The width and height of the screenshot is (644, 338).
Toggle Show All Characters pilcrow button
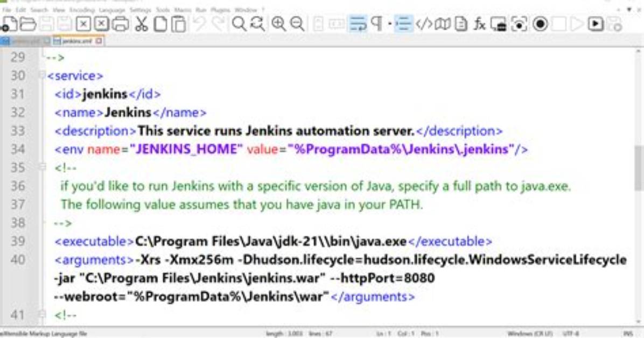376,24
